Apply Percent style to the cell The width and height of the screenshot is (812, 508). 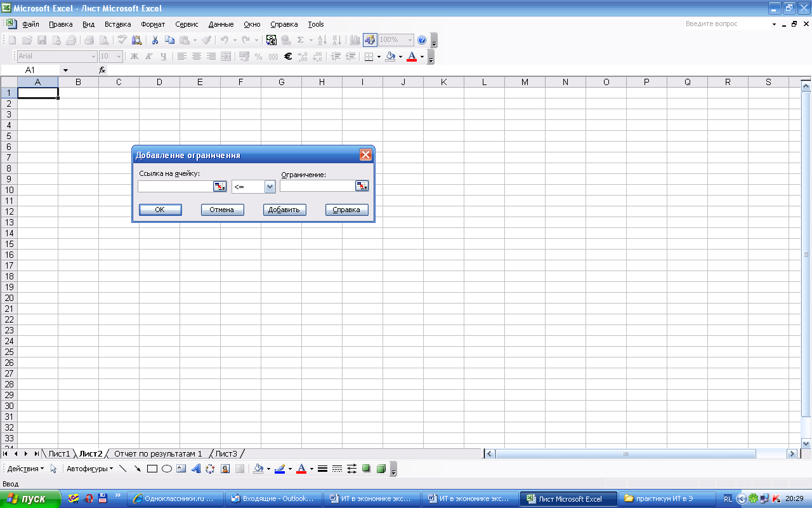(x=258, y=57)
